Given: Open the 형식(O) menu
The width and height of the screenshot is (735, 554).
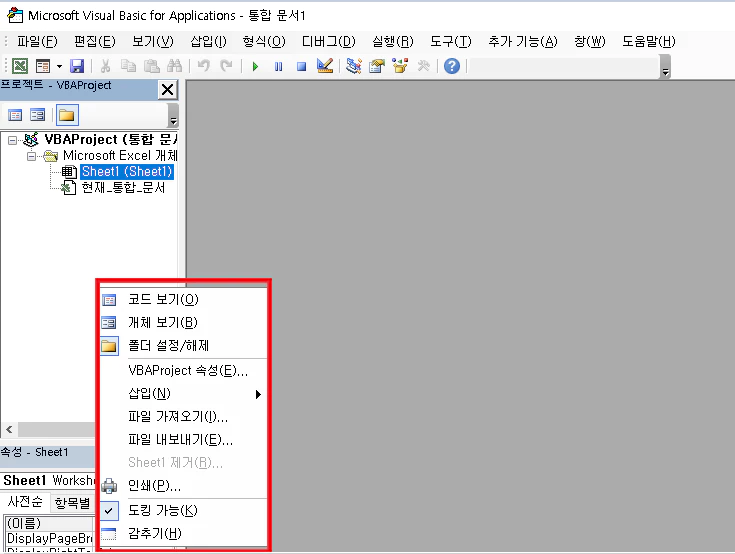Looking at the screenshot, I should (x=264, y=41).
